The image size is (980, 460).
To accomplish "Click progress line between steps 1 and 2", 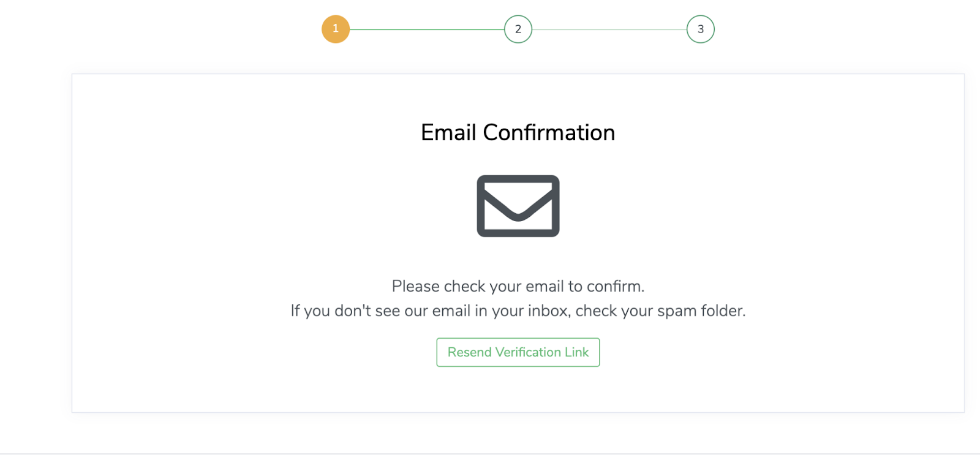I will [427, 29].
